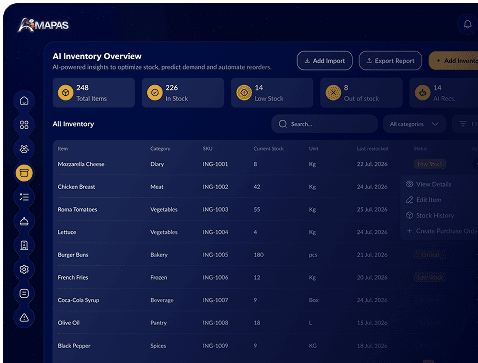
Task: Click the Total Items card icon
Action: click(x=66, y=93)
